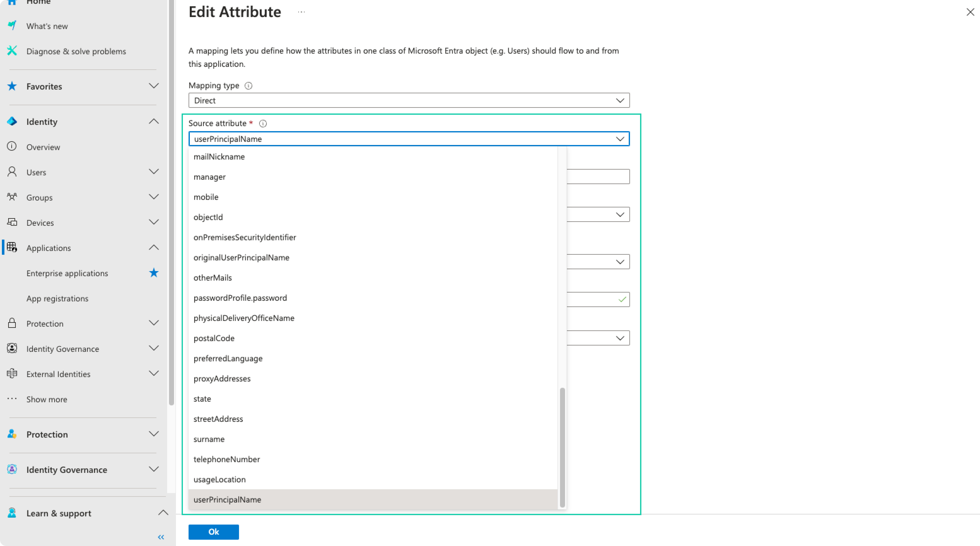Screen dimensions: 980x546
Task: Select streetAddress option
Action: pyautogui.click(x=373, y=419)
